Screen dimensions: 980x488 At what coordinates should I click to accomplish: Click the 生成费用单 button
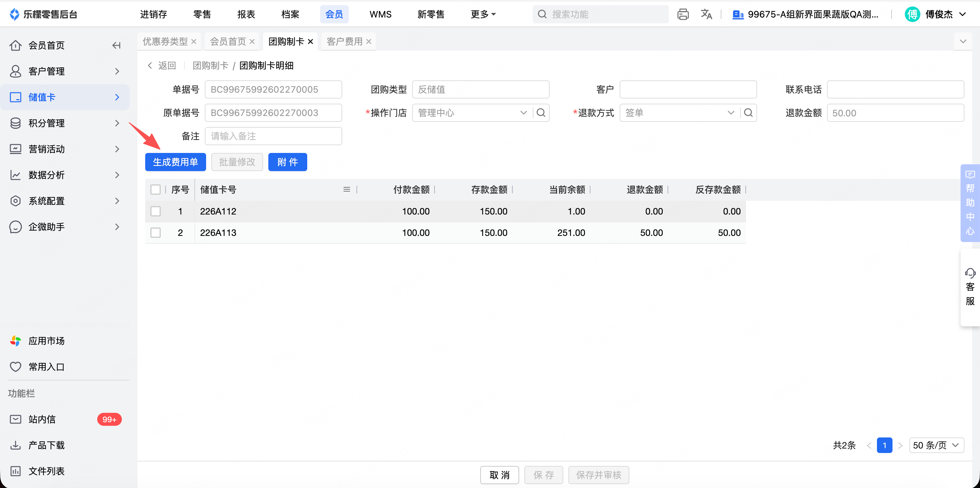coord(175,162)
